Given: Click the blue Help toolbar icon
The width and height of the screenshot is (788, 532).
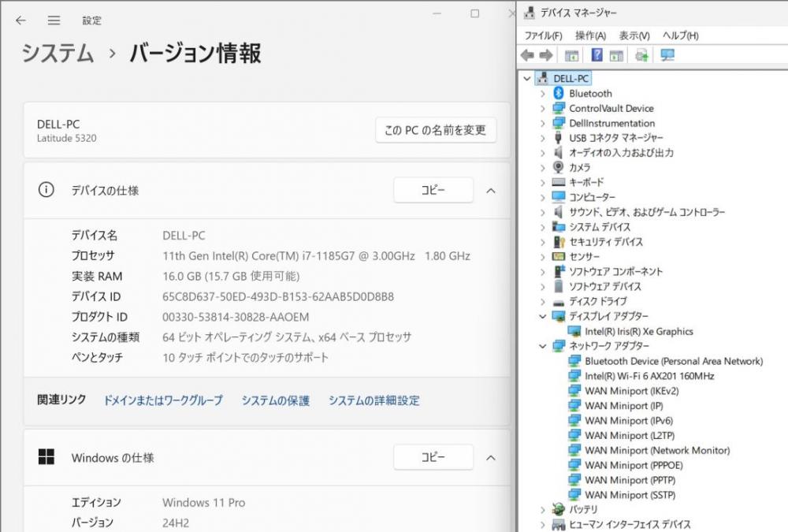Looking at the screenshot, I should pos(597,55).
